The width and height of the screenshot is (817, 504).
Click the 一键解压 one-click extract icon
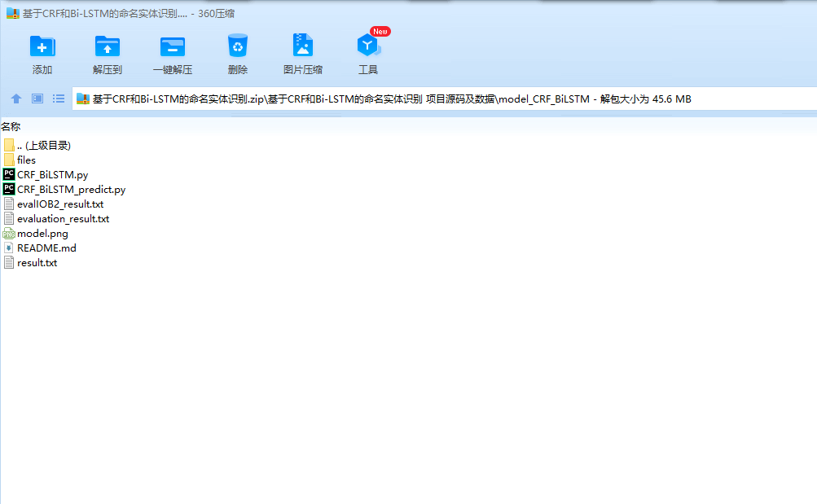coord(173,46)
